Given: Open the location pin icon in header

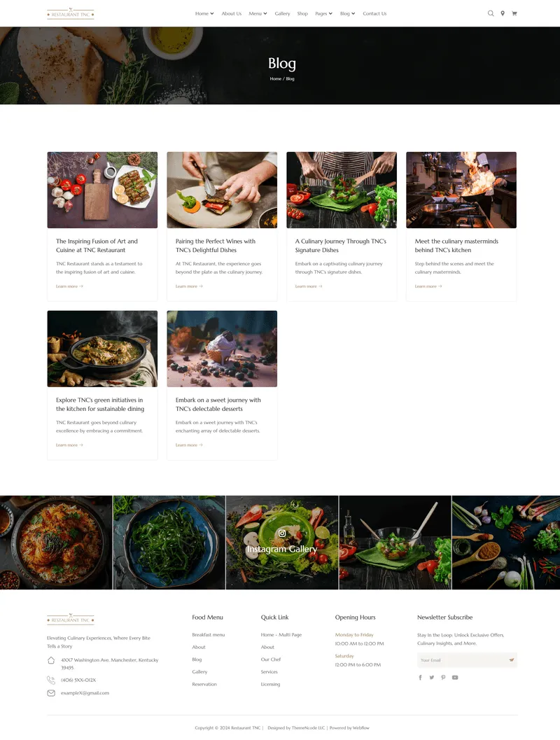Looking at the screenshot, I should [503, 13].
